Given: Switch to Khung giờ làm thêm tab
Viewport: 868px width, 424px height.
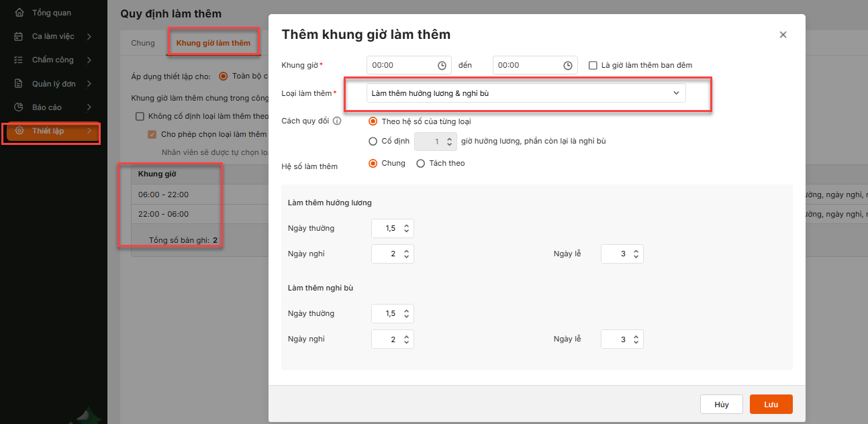Looking at the screenshot, I should coord(213,43).
